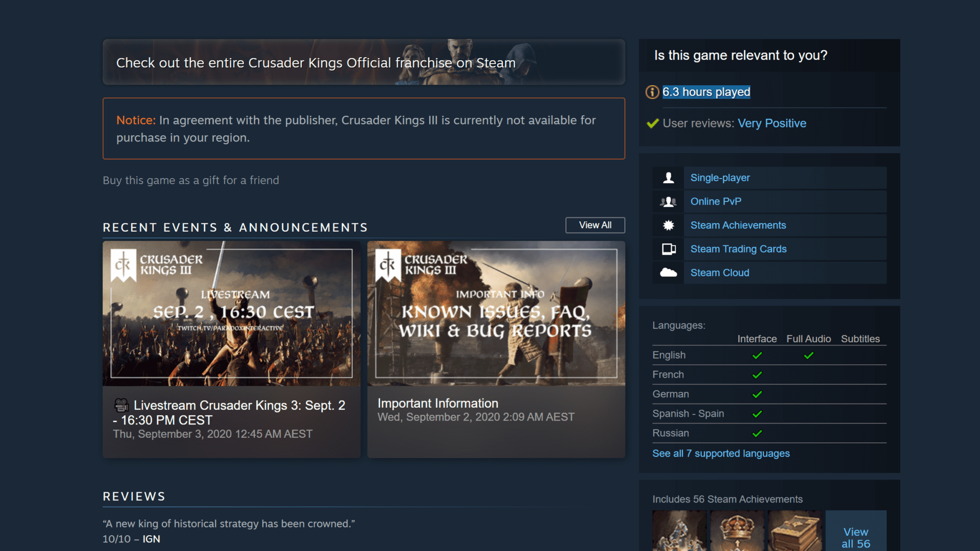Click the Steam Trading Cards icon
Screen dimensions: 980x551
[668, 249]
